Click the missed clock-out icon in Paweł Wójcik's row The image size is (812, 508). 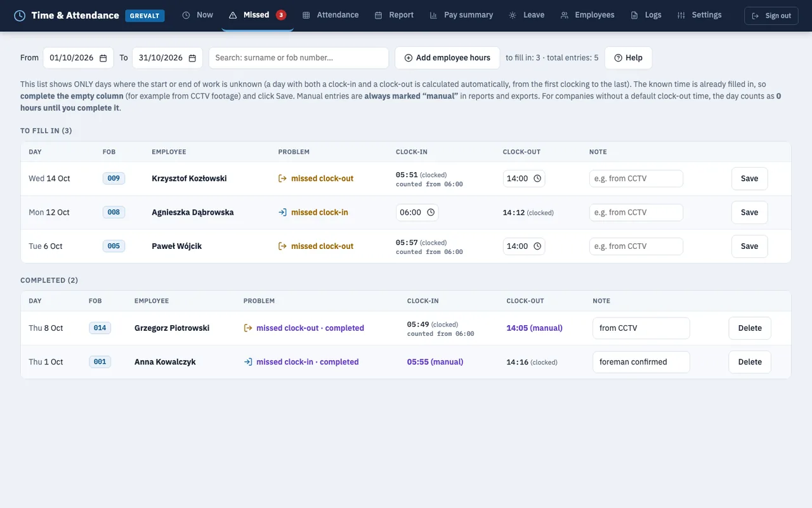(283, 246)
